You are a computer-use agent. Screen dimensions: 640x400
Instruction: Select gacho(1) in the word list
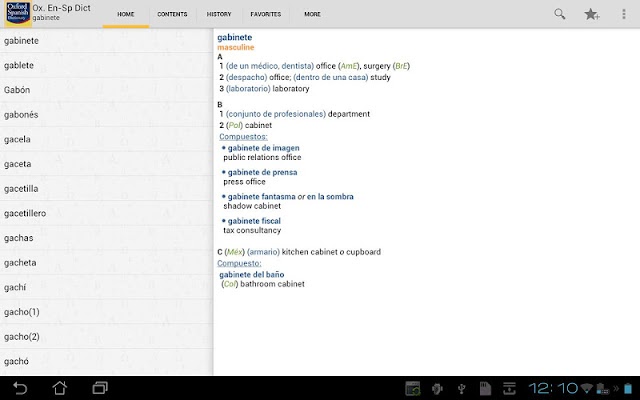(106, 312)
